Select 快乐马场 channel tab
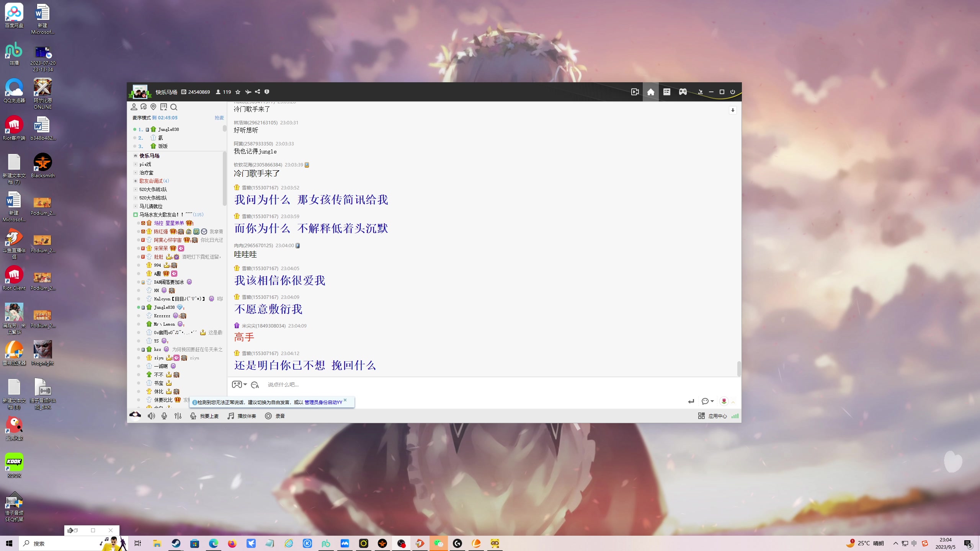The height and width of the screenshot is (551, 980). tap(149, 155)
